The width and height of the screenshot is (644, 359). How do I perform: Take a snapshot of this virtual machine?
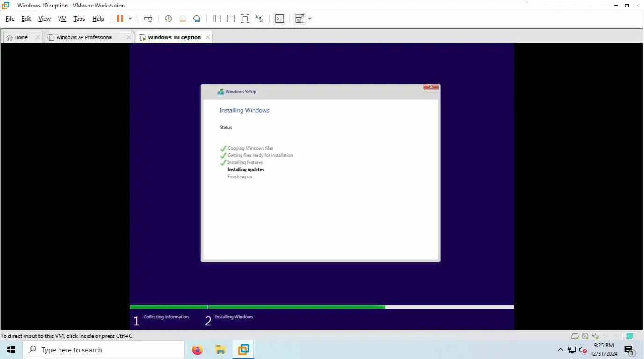click(x=168, y=19)
